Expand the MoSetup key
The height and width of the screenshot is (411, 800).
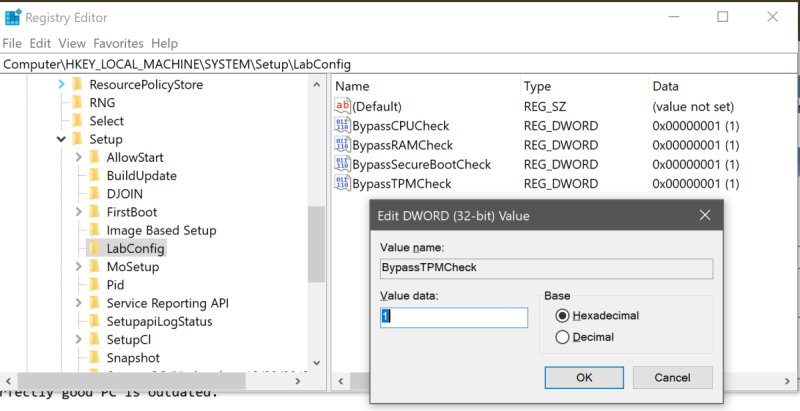78,267
